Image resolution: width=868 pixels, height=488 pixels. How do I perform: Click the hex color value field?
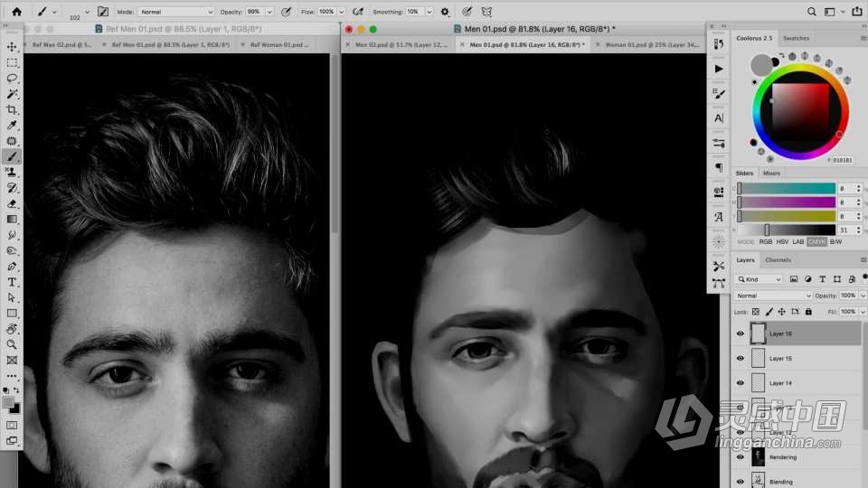843,160
